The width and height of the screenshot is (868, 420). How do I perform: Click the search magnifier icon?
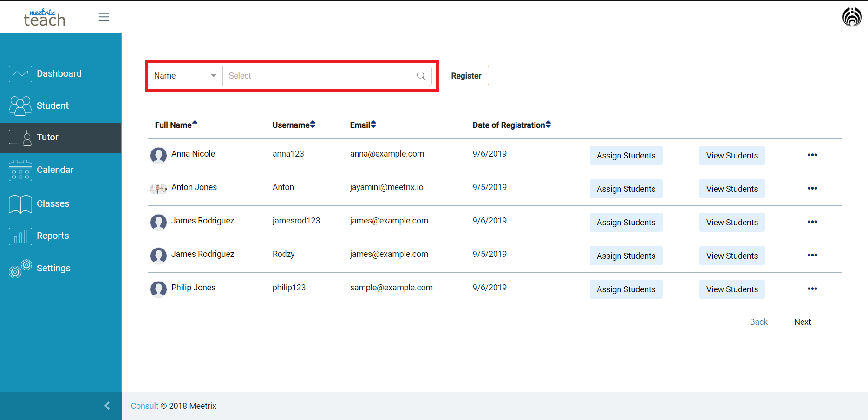421,76
